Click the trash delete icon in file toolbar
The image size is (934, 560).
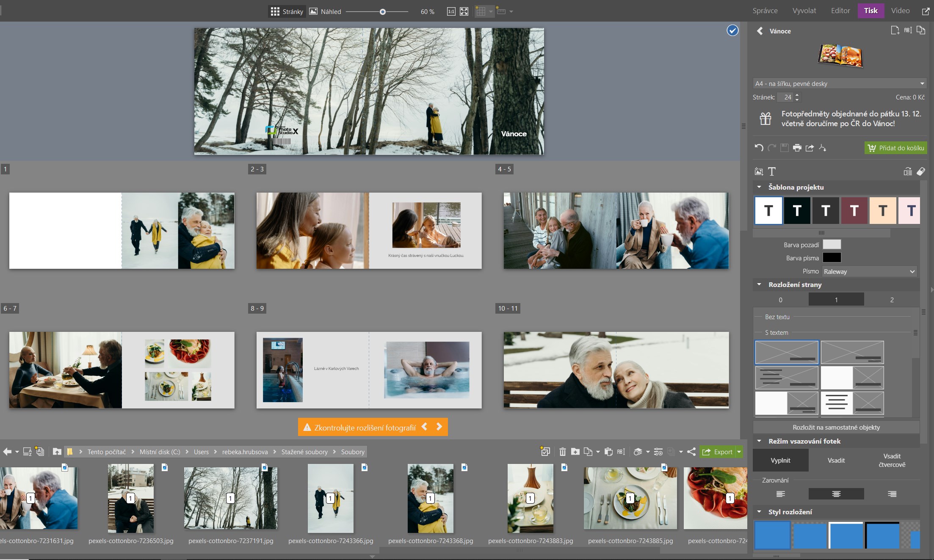pyautogui.click(x=562, y=452)
